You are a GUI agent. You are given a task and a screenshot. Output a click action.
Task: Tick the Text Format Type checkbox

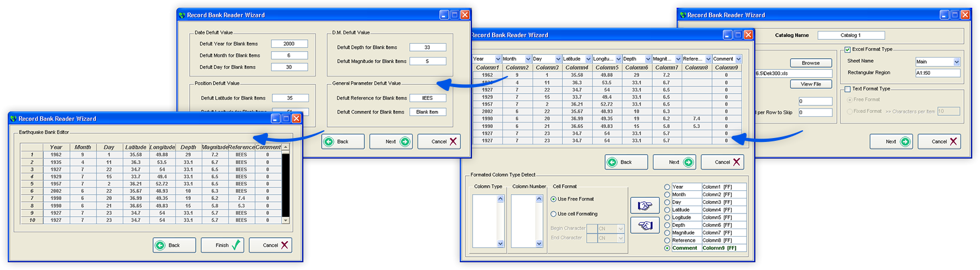point(847,89)
